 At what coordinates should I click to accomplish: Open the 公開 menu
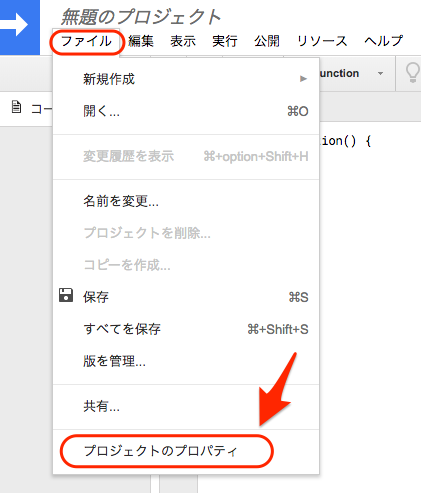click(267, 42)
